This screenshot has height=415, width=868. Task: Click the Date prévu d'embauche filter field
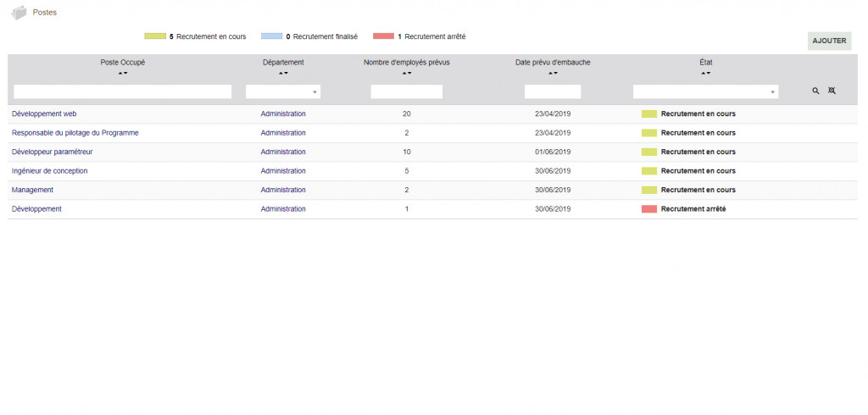coord(553,91)
